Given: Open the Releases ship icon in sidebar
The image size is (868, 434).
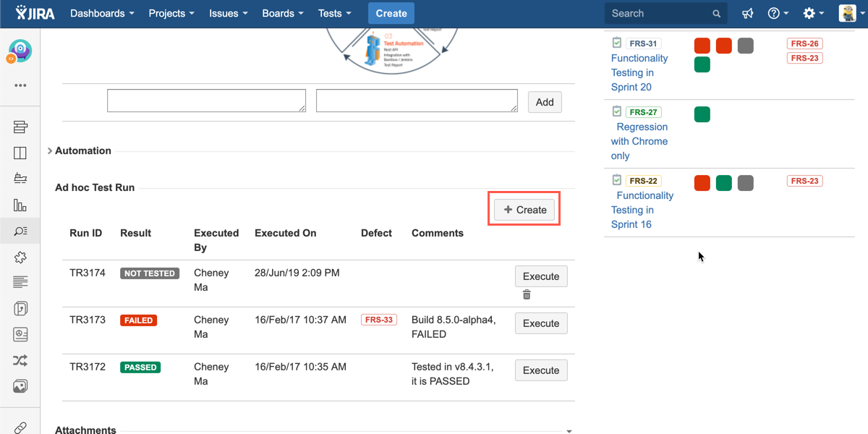Looking at the screenshot, I should [x=20, y=179].
